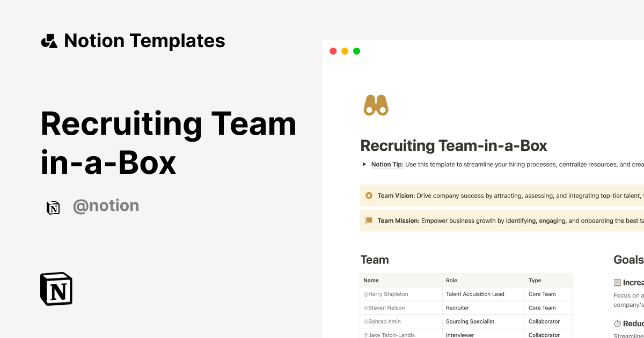Open the @notion creator profile

(106, 205)
